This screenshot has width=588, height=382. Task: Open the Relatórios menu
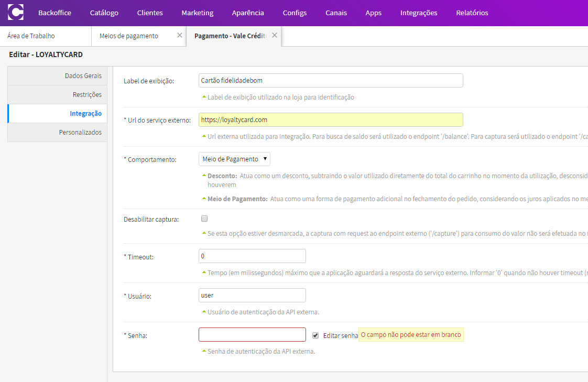472,13
